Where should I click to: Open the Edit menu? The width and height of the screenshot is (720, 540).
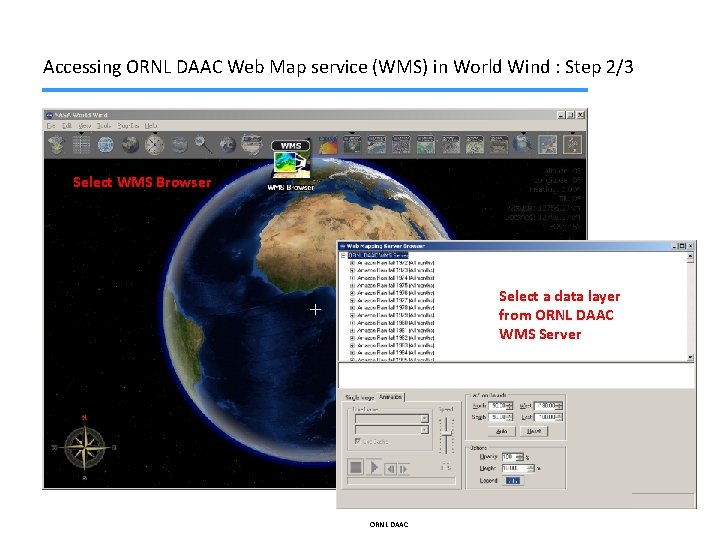(x=67, y=125)
